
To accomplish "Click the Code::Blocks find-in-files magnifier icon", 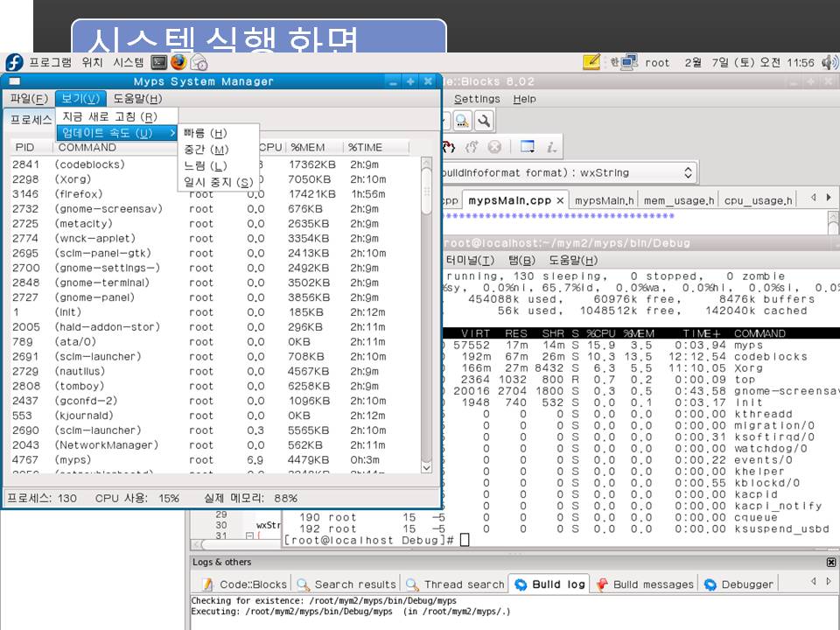I will pyautogui.click(x=462, y=121).
